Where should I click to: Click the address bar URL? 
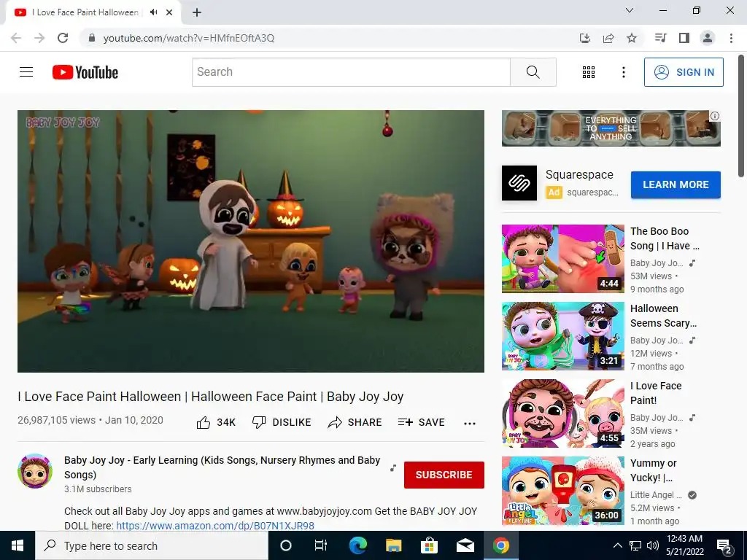[189, 38]
